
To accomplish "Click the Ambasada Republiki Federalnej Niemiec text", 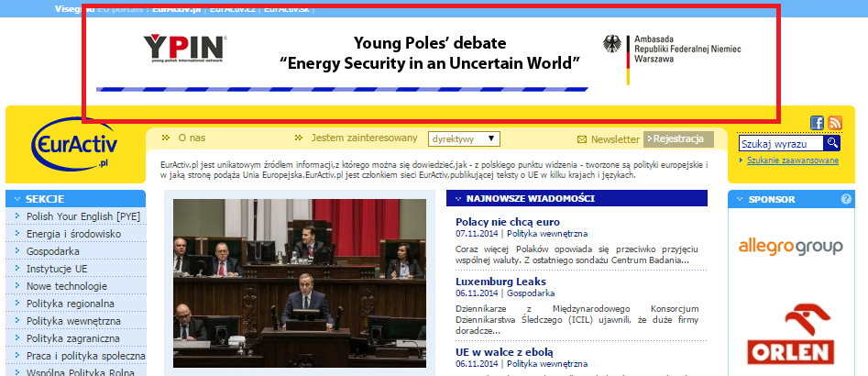I will click(x=687, y=49).
